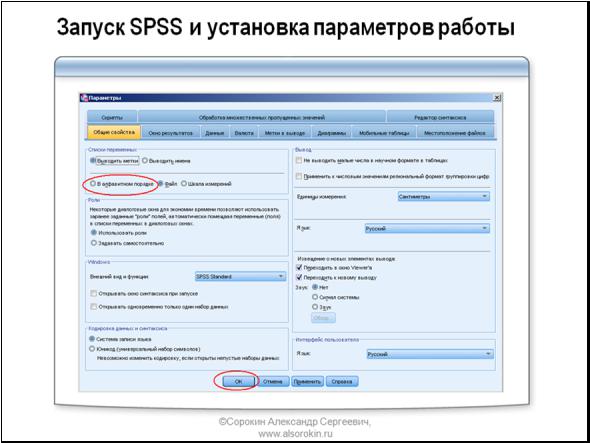590x443 pixels.
Task: Open the Данные tab
Action: pyautogui.click(x=214, y=133)
